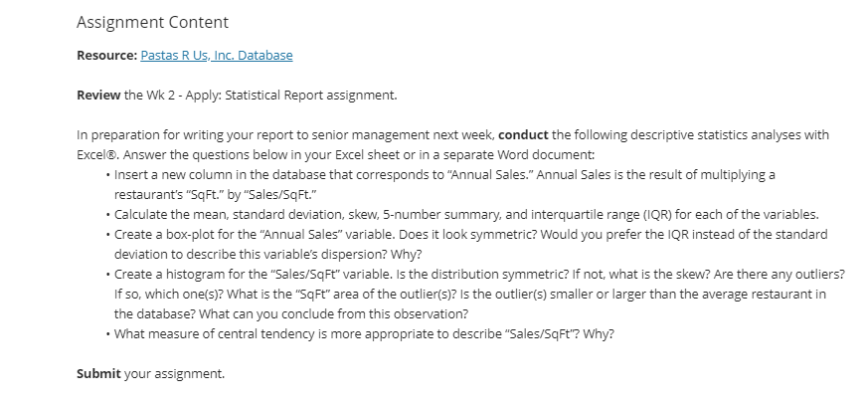This screenshot has width=868, height=404.
Task: Click the Create a histogram bullet text
Action: click(479, 295)
